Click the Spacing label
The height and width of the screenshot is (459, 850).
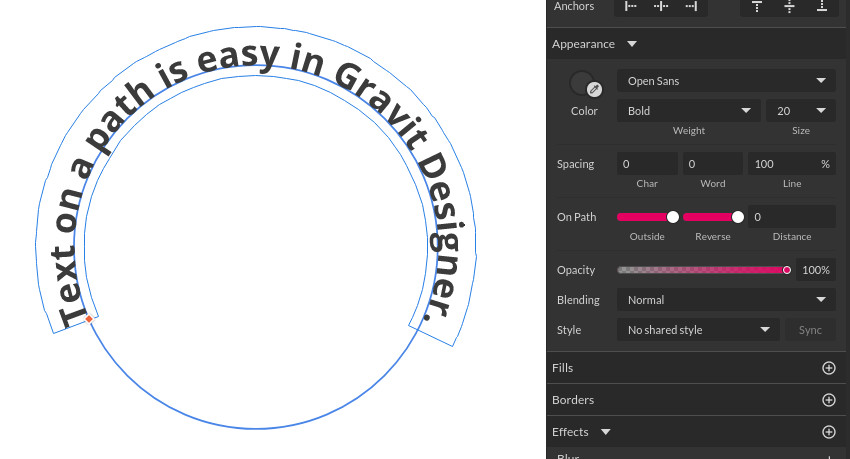point(575,164)
